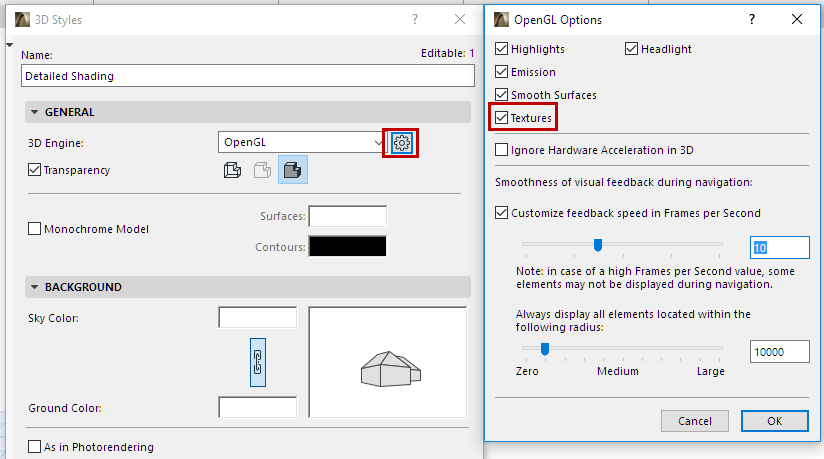
Task: Click the Cancel button
Action: click(695, 421)
